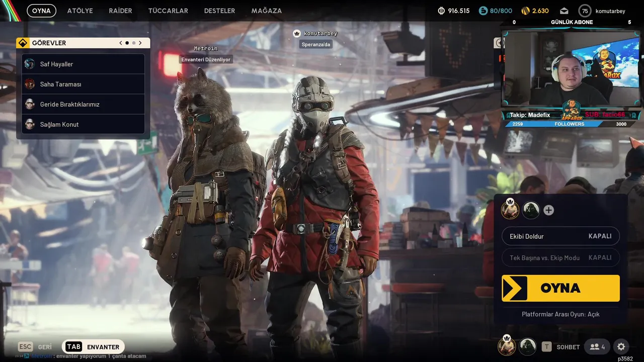Viewport: 644px width, 362px height.
Task: Click the blue token icon beside 80/800
Action: (x=483, y=11)
